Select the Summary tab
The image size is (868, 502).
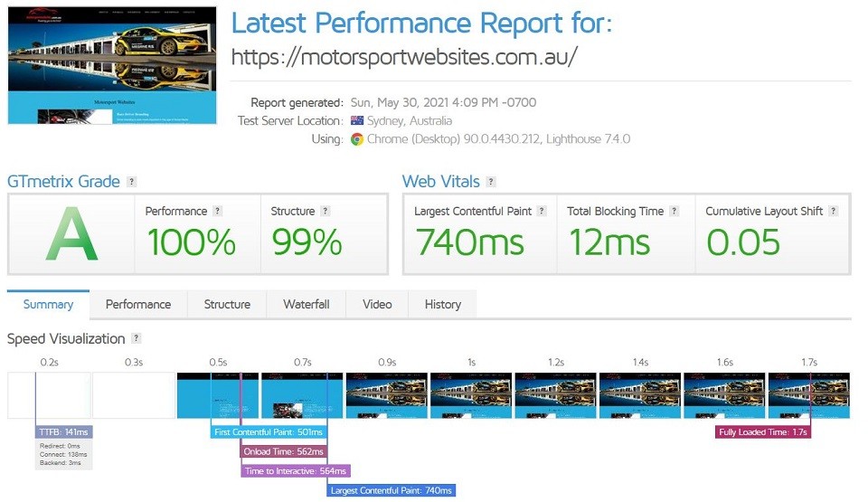[48, 304]
